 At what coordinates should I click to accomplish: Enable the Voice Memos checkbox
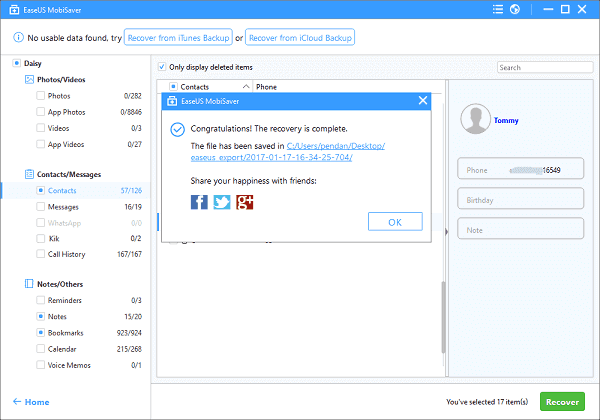[x=40, y=365]
